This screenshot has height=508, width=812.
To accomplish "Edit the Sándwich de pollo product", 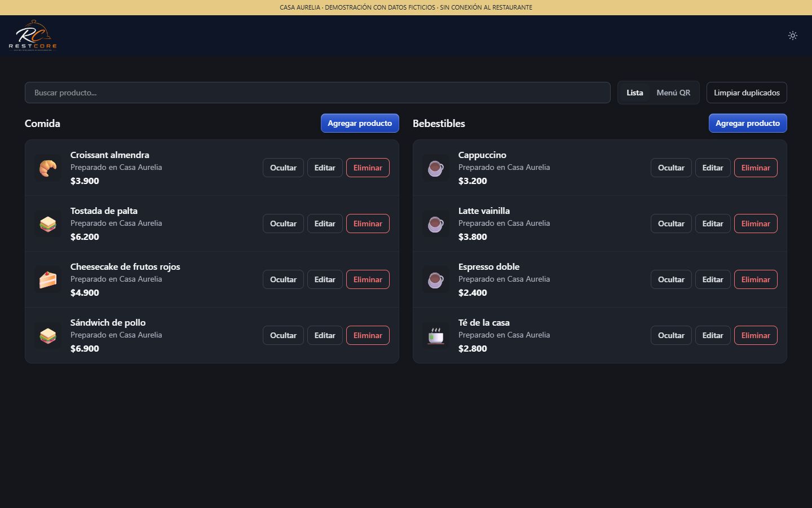I will [325, 335].
